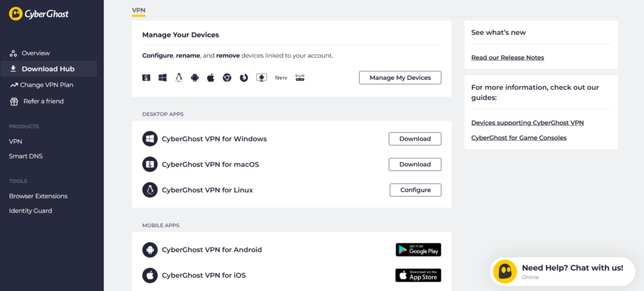Click the Download on the App Store badge

coord(418,275)
